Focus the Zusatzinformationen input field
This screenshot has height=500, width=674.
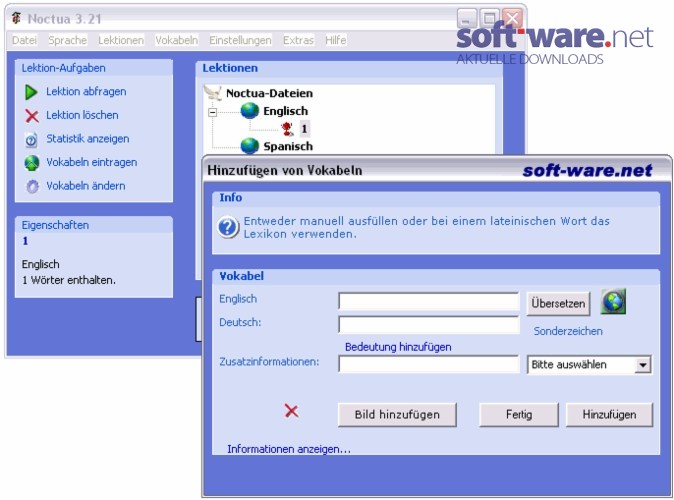429,364
